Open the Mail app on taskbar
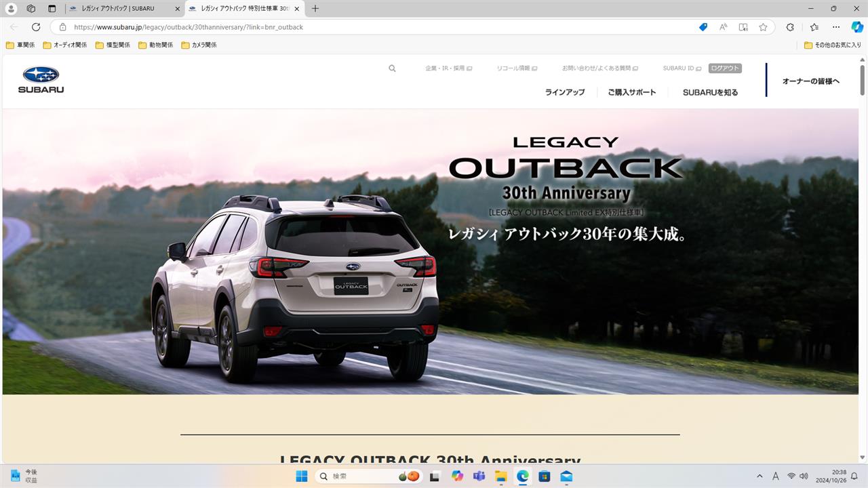This screenshot has width=868, height=488. click(566, 476)
